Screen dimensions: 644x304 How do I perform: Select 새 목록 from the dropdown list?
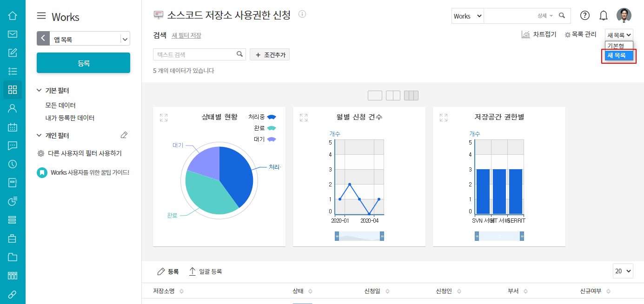tap(619, 55)
